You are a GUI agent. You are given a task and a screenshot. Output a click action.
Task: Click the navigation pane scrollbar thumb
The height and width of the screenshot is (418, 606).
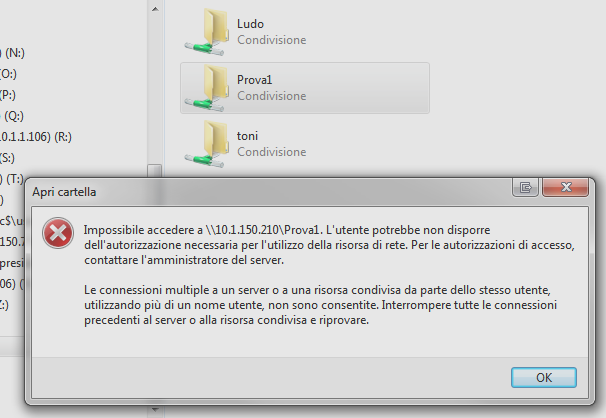pyautogui.click(x=155, y=171)
